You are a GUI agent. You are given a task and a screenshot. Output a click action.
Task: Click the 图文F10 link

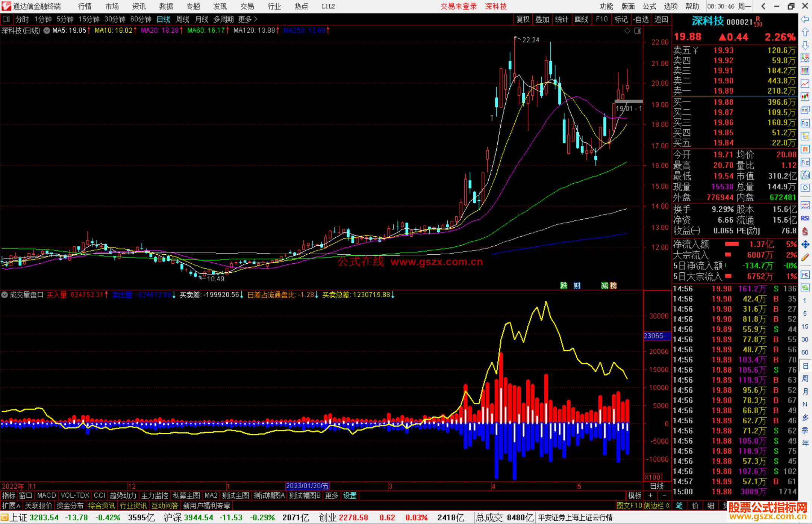tap(629, 506)
